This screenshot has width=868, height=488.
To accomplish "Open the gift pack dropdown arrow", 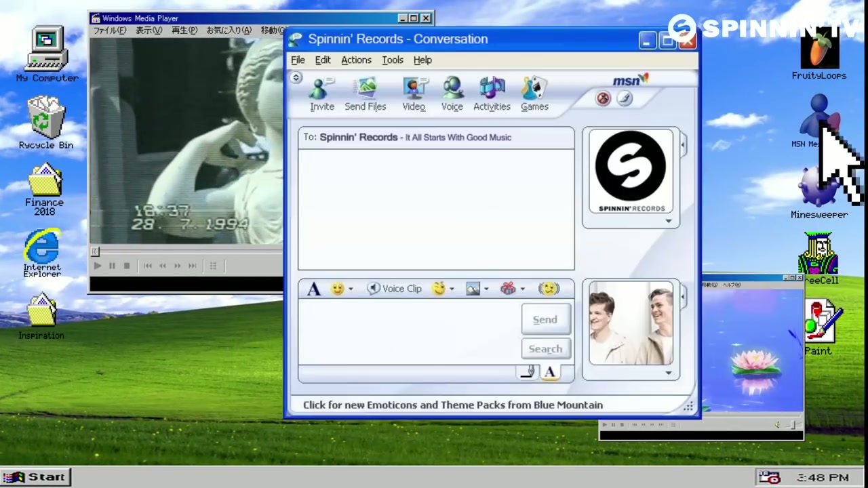I will pos(522,289).
